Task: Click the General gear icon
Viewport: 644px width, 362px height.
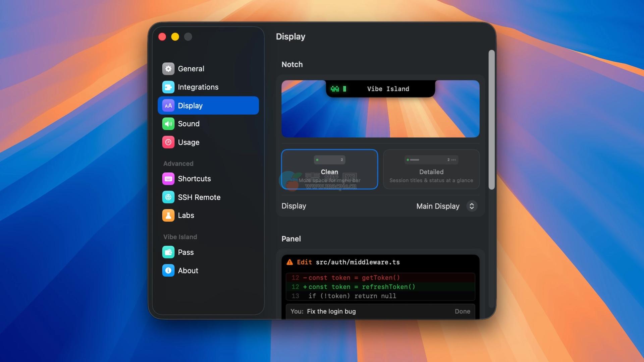Action: click(168, 69)
